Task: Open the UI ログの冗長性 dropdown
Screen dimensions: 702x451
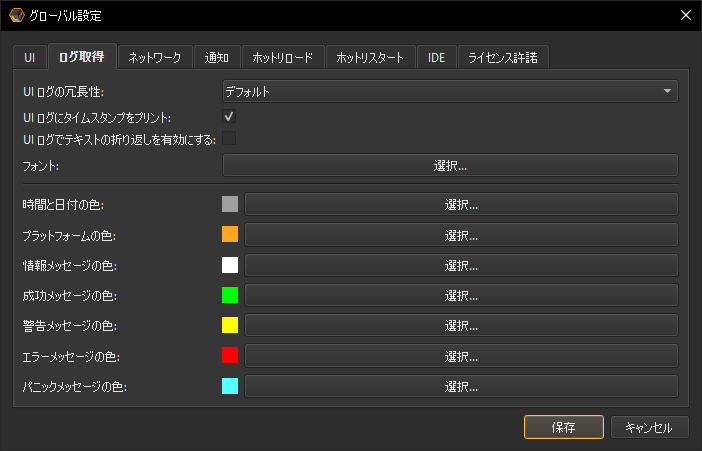Action: [450, 91]
